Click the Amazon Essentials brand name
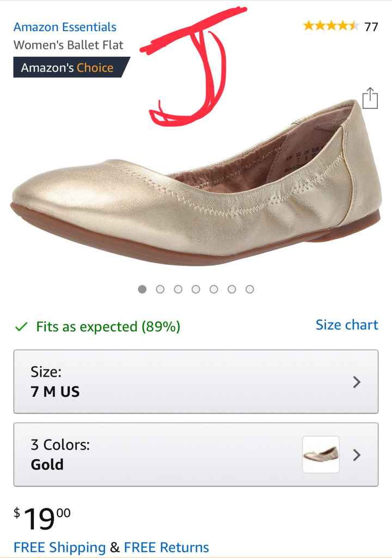The image size is (392, 558). click(x=65, y=27)
